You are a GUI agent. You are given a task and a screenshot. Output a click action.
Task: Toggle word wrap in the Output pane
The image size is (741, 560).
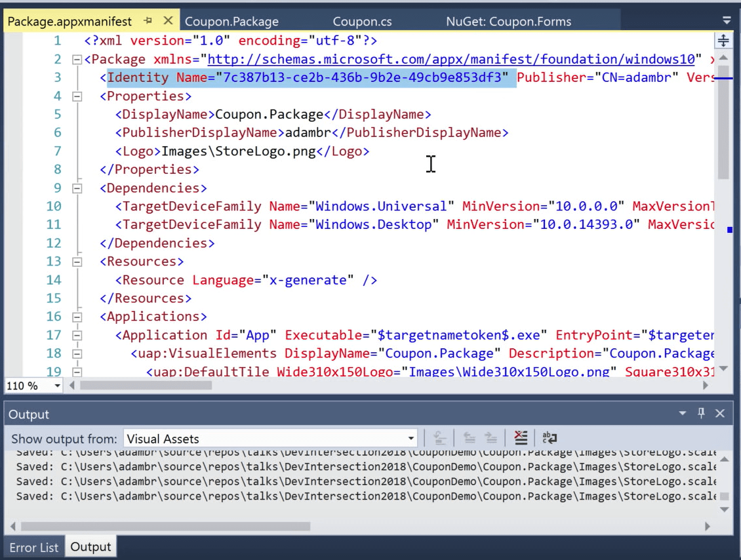coord(550,437)
